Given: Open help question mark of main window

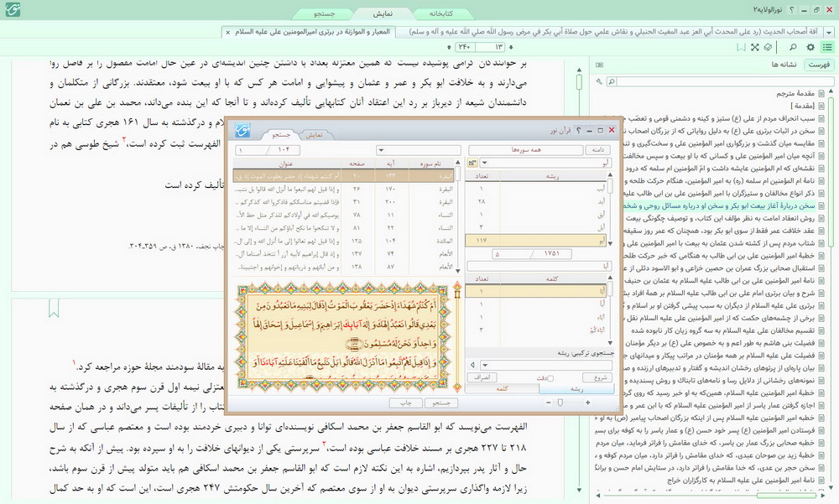Looking at the screenshot, I should (x=791, y=9).
